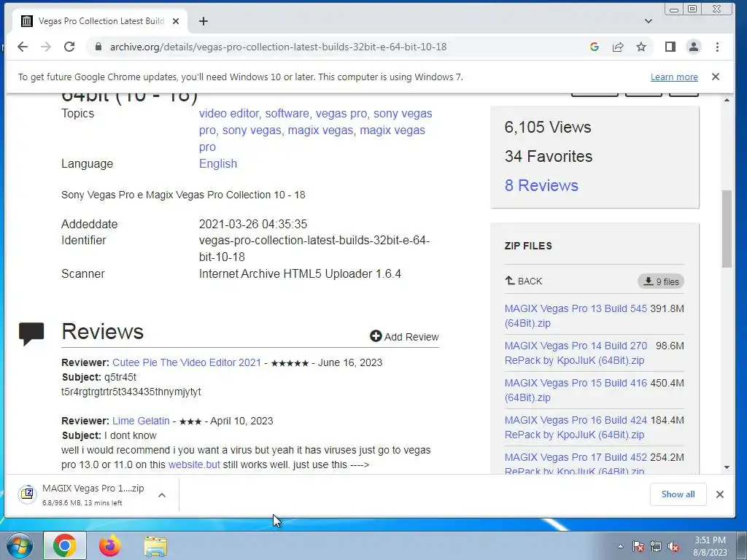Launch Firefox from the taskbar
This screenshot has width=747, height=560.
pyautogui.click(x=110, y=545)
